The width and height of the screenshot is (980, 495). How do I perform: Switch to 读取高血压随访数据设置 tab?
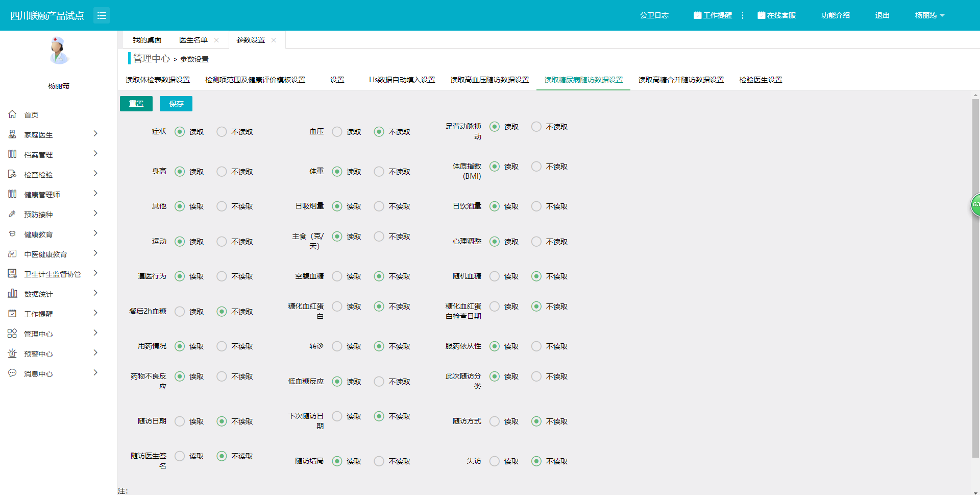[x=489, y=80]
